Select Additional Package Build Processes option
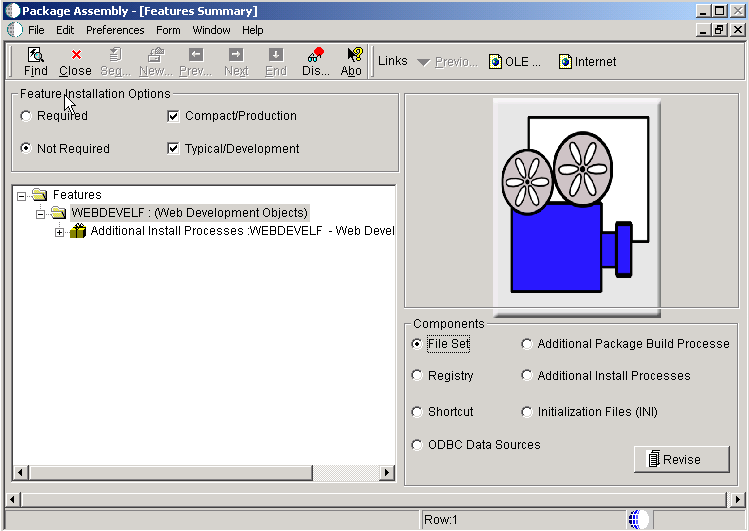This screenshot has height=531, width=749. click(x=527, y=344)
